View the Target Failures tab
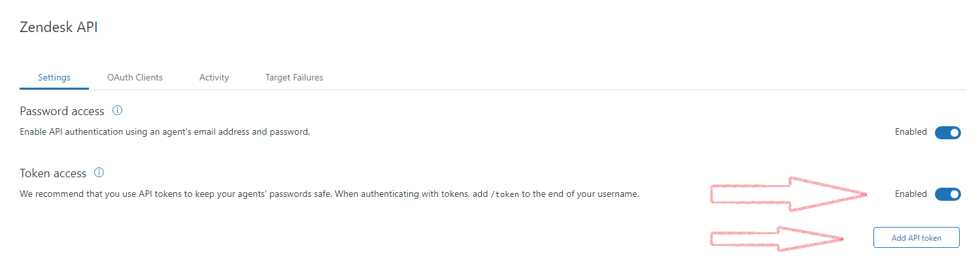Viewport: 980px width, 259px height. point(294,77)
